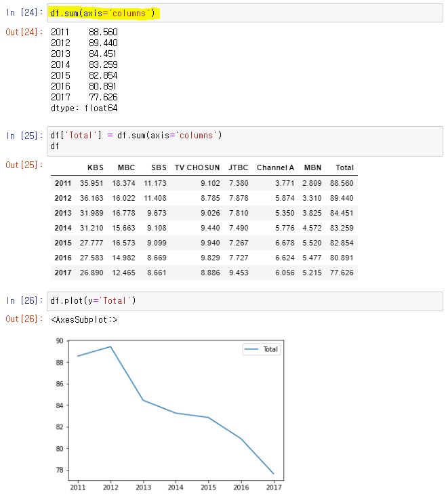Click Total value 89.440 in the table

(342, 198)
